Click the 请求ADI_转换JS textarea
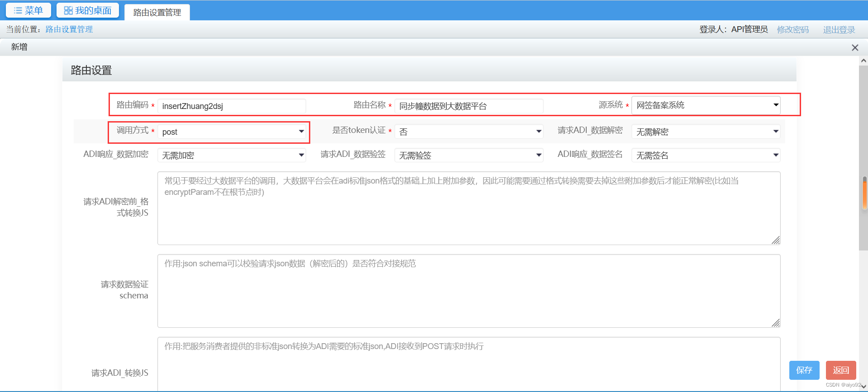This screenshot has height=392, width=868. click(x=469, y=364)
